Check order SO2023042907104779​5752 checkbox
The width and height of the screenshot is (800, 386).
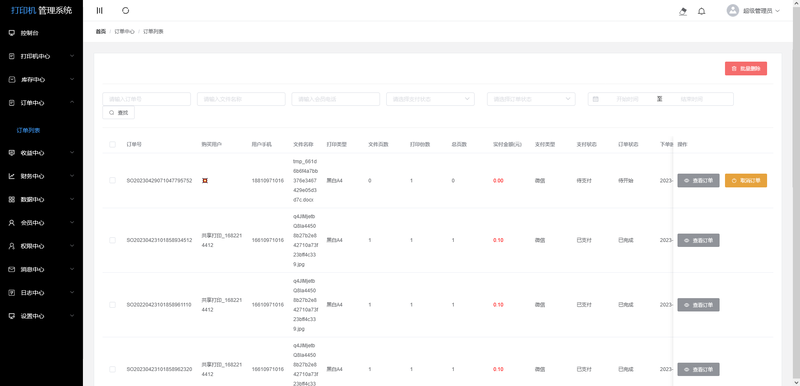[112, 181]
